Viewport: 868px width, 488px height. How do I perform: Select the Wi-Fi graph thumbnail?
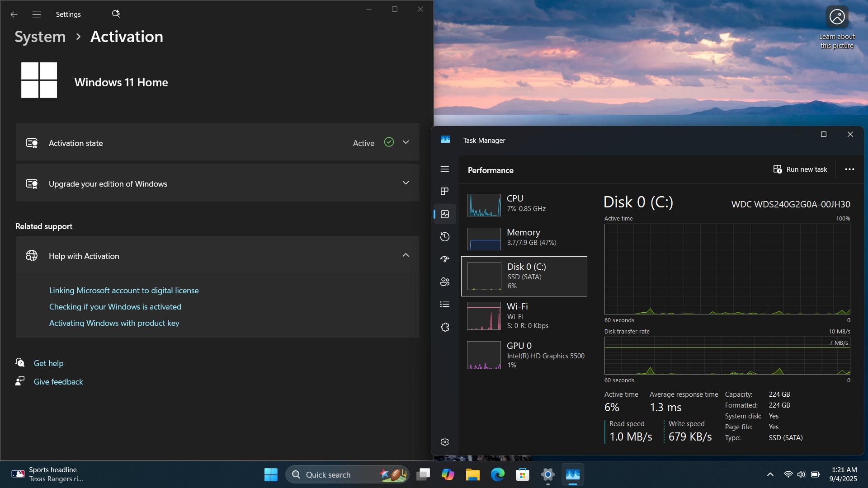484,316
